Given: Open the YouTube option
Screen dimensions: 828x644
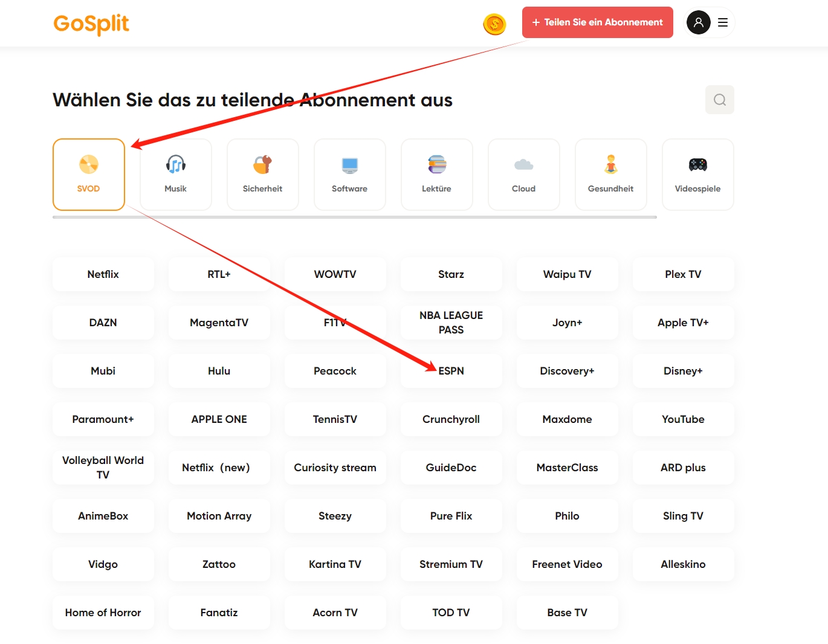Looking at the screenshot, I should click(684, 419).
